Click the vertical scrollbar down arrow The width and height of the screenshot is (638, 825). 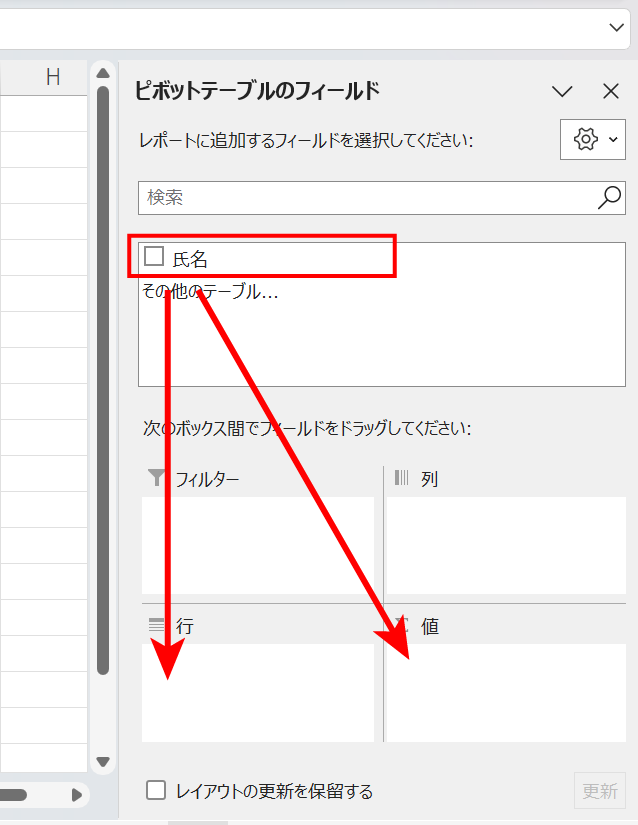[x=103, y=762]
